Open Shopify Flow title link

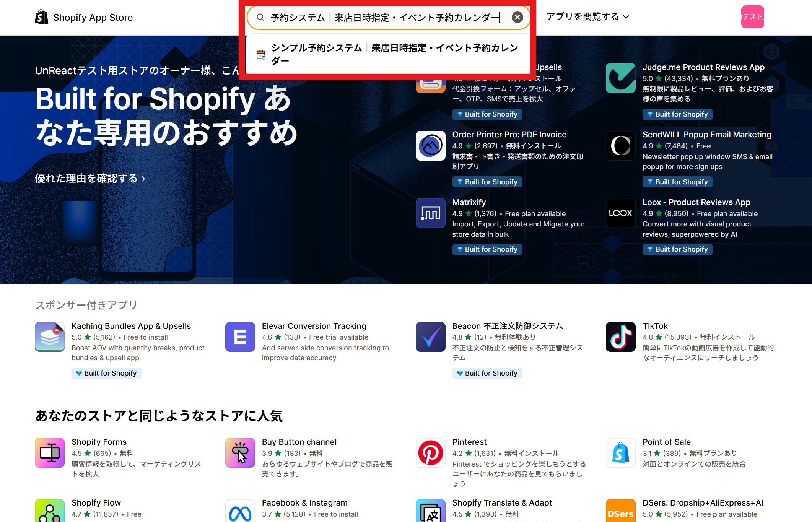96,503
